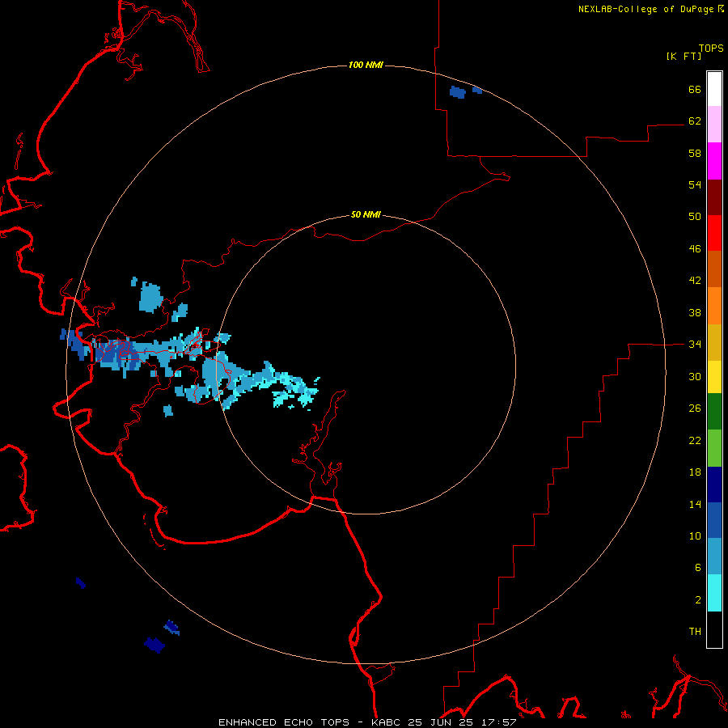Click the white 66 kft legend swatch
Screen dimensions: 728x728
[x=714, y=89]
